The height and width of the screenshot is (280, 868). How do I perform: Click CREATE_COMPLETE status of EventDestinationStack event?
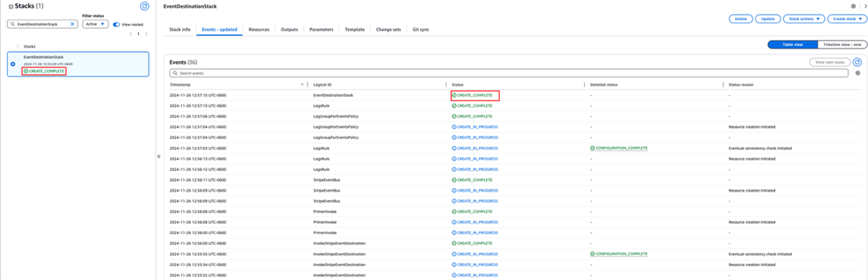pyautogui.click(x=472, y=95)
